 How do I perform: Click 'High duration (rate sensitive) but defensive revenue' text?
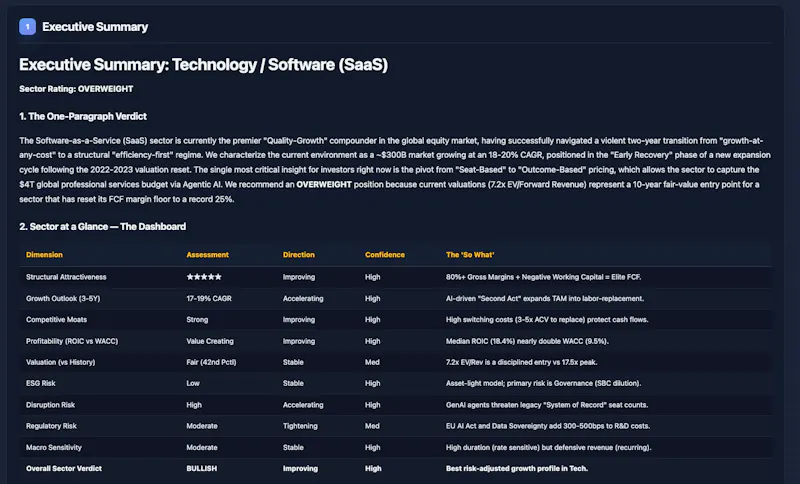point(529,447)
